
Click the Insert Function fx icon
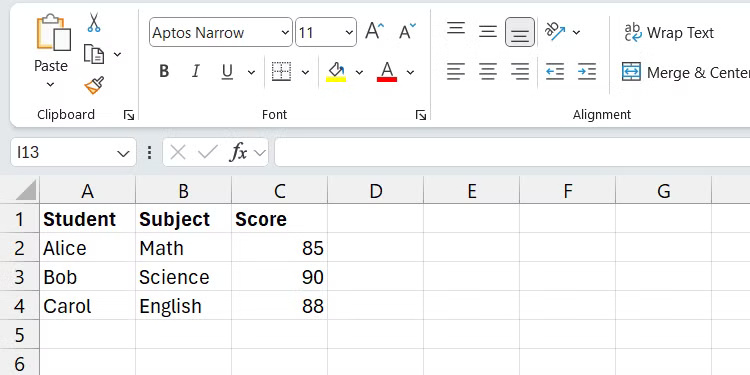click(x=238, y=153)
